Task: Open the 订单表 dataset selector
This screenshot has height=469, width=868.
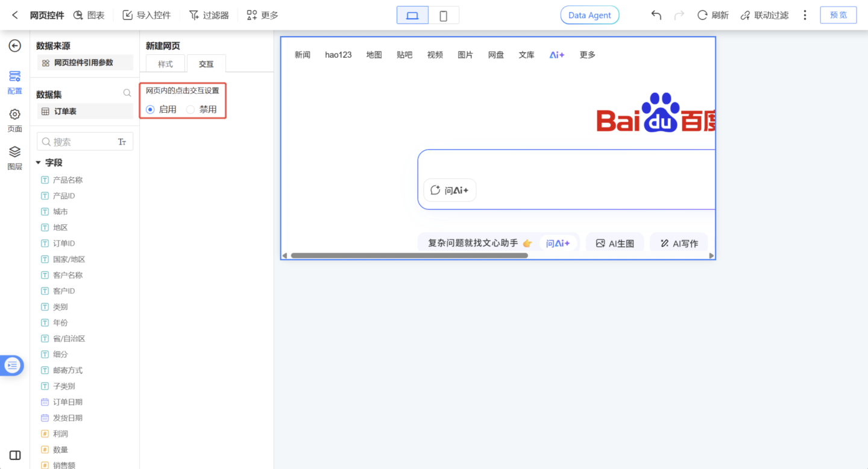Action: tap(85, 112)
